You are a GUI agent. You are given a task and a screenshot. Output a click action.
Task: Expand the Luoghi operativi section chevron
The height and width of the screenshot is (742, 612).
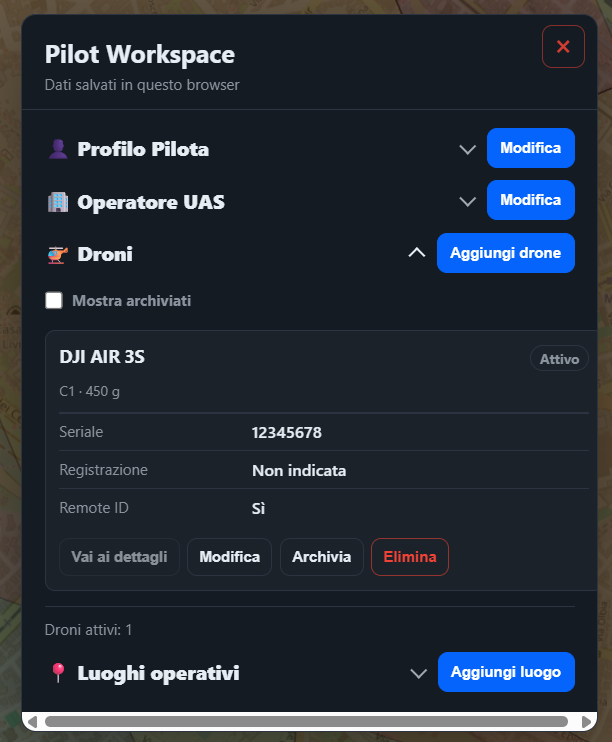click(x=418, y=673)
